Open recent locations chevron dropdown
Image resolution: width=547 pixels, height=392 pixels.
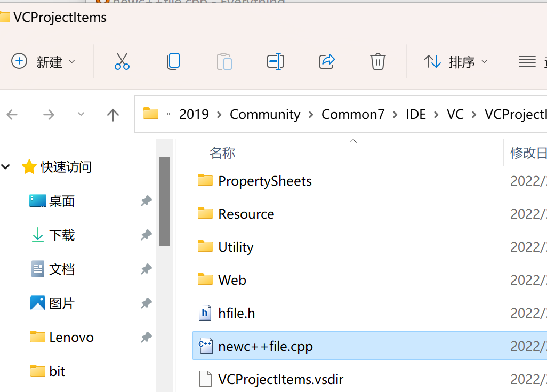(x=81, y=114)
